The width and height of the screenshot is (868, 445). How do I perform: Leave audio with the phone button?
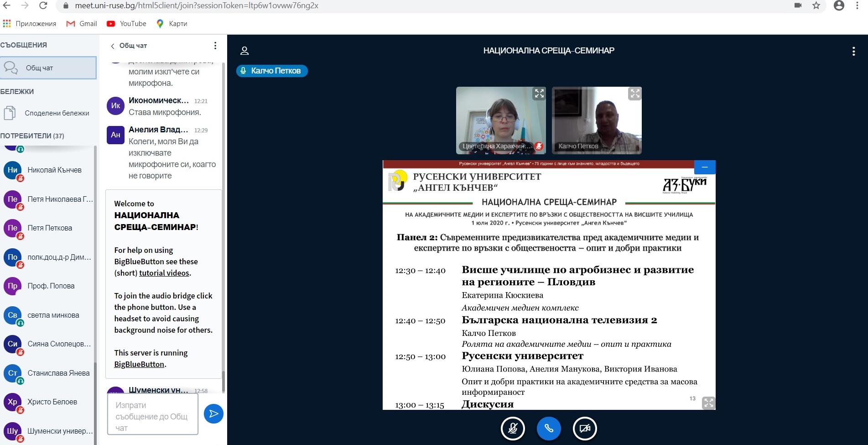point(549,429)
